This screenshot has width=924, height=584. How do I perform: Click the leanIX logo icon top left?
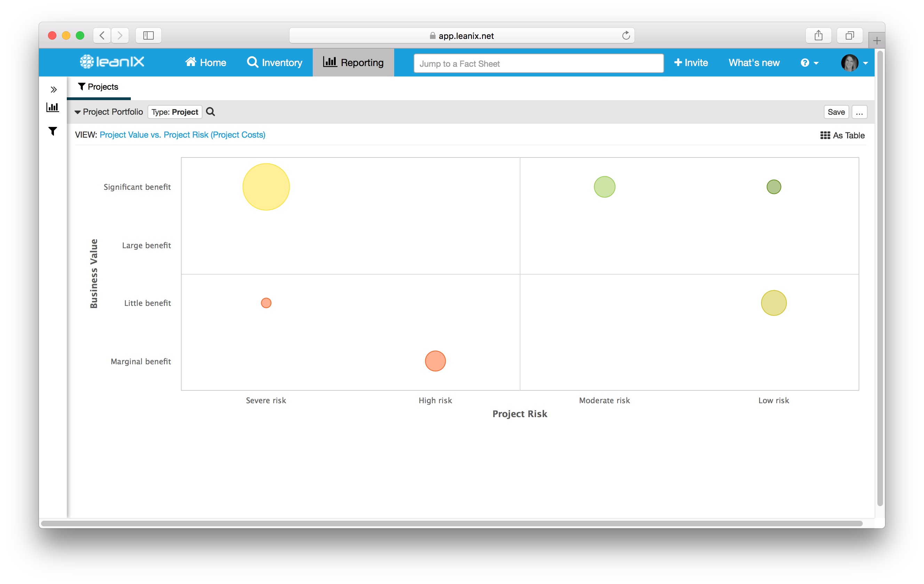88,63
